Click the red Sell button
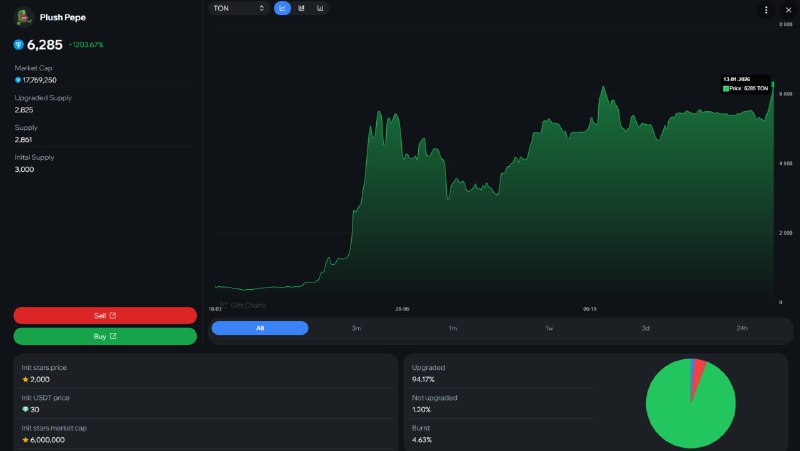 click(105, 315)
